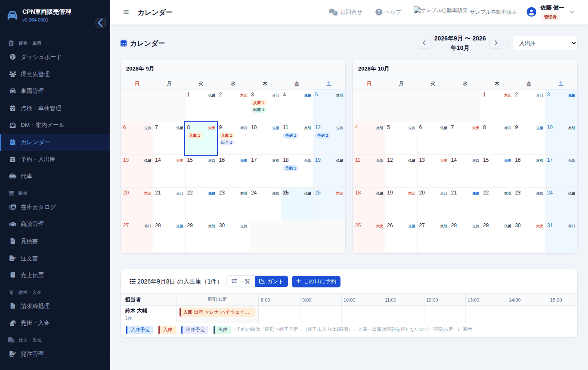The height and width of the screenshot is (370, 588).
Task: Click the user avatar icon
Action: pyautogui.click(x=532, y=12)
